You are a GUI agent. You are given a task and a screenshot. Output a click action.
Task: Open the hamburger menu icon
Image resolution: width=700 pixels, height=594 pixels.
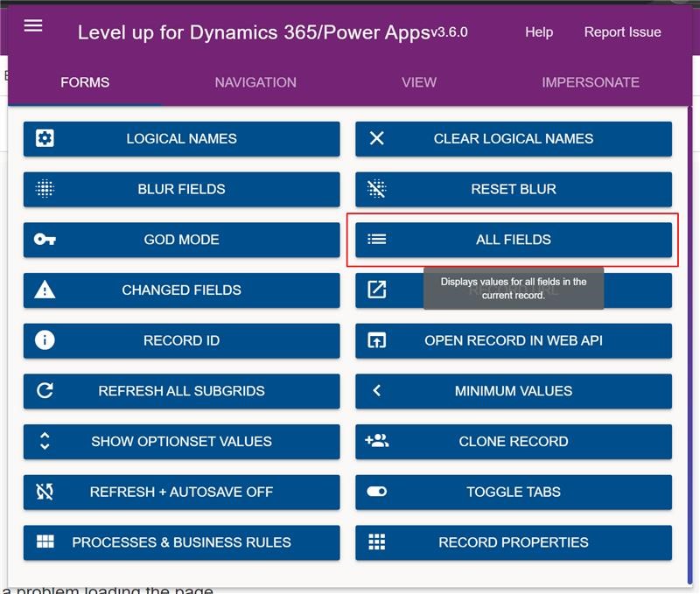coord(33,25)
